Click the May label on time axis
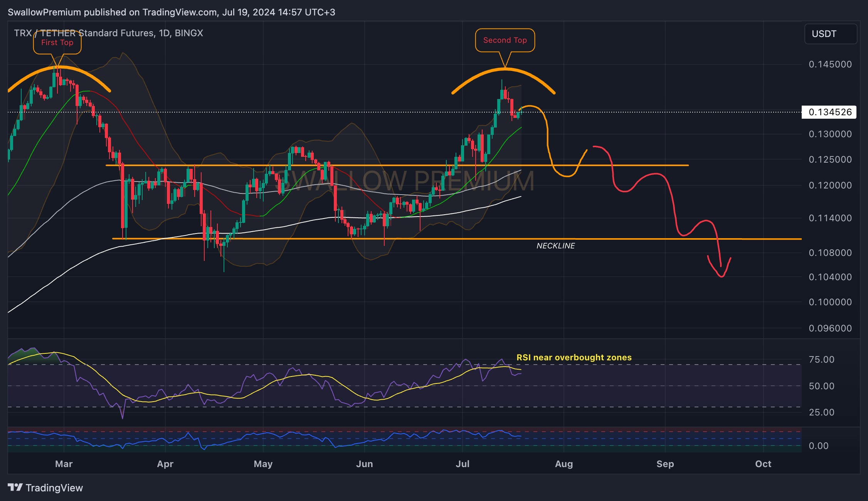Screen dimensions: 868x501 (x=263, y=464)
